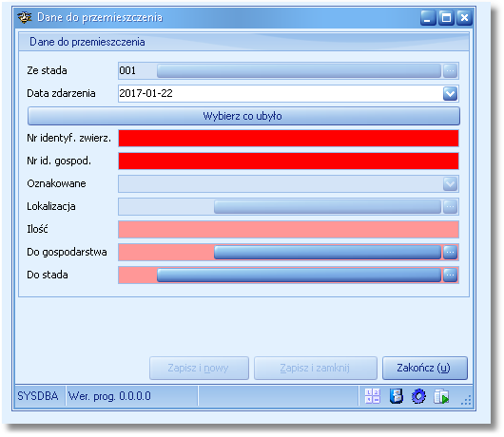This screenshot has width=504, height=437.
Task: Click the Zakończ (u) button
Action: pyautogui.click(x=425, y=368)
